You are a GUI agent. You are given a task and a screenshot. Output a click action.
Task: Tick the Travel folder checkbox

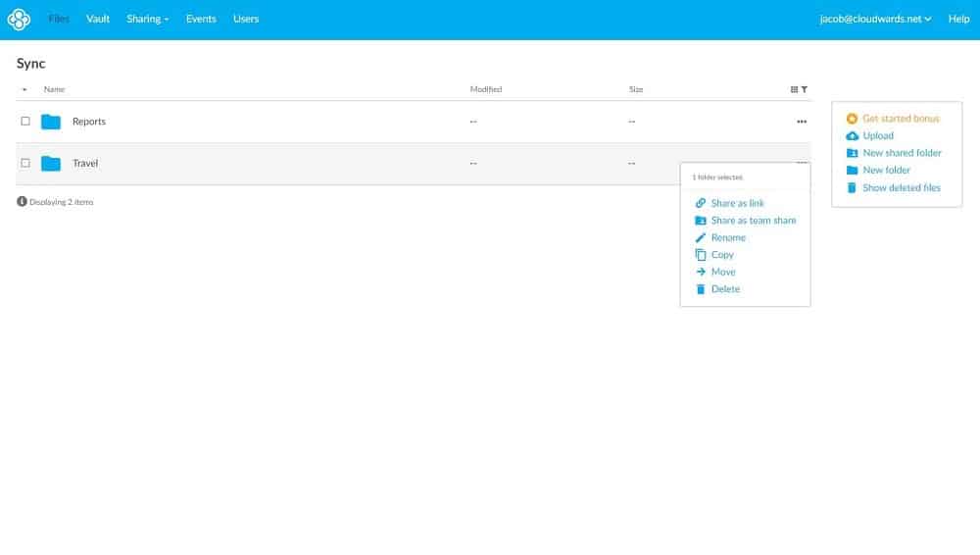point(25,163)
